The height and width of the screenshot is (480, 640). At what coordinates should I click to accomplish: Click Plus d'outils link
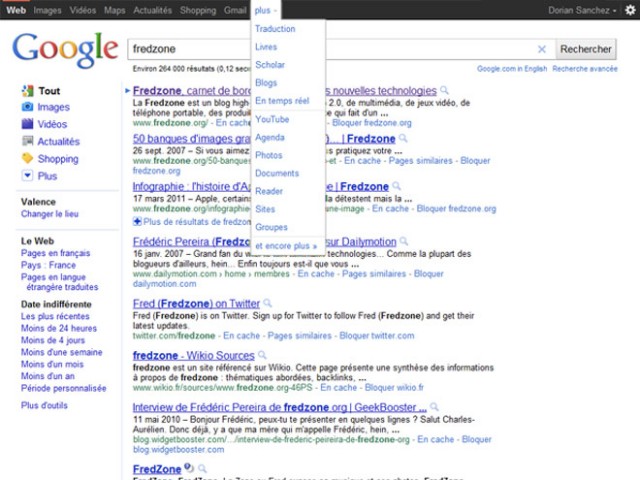click(x=44, y=405)
